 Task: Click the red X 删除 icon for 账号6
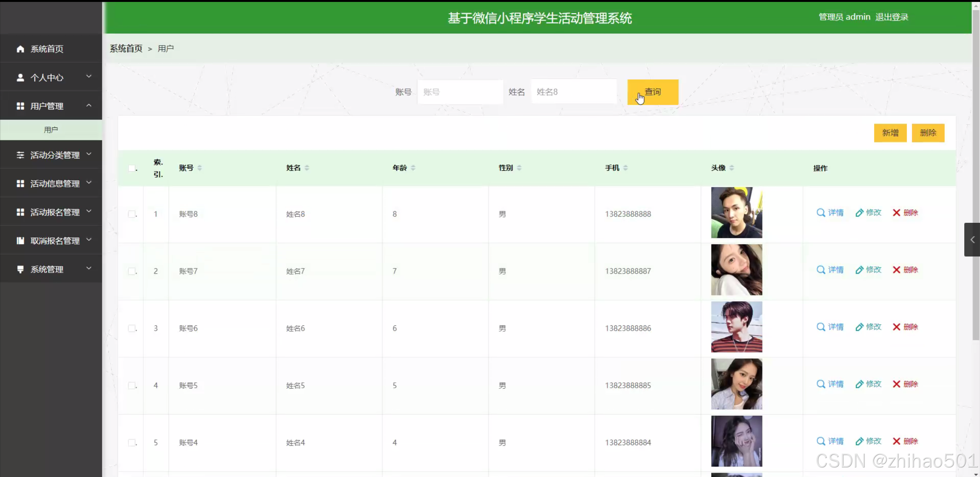896,327
